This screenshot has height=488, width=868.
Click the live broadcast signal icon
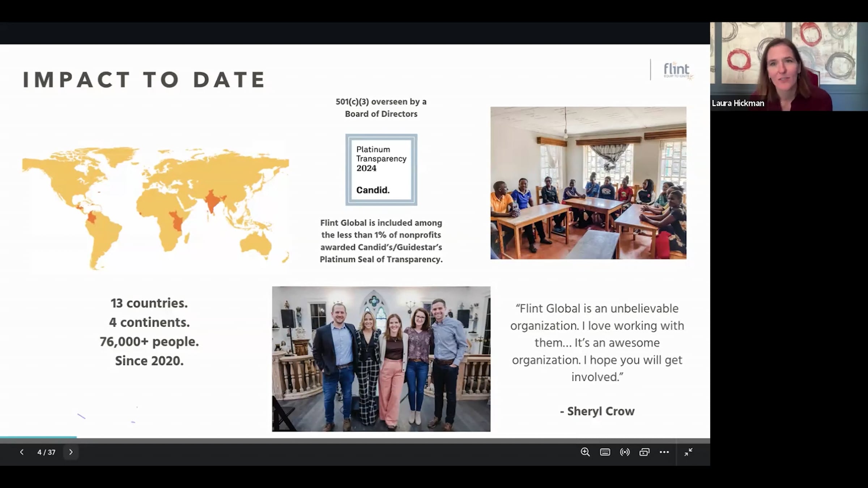[x=625, y=452]
